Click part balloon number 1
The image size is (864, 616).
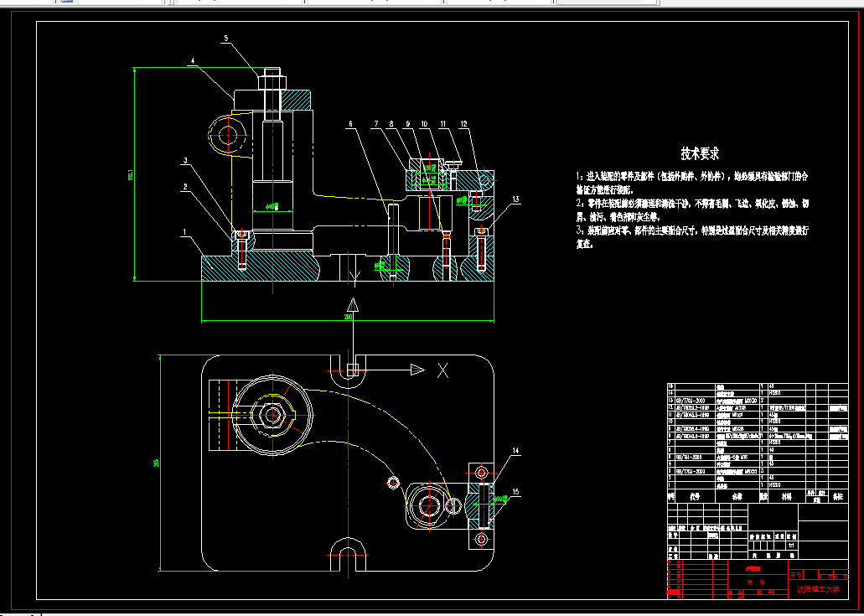click(x=185, y=232)
